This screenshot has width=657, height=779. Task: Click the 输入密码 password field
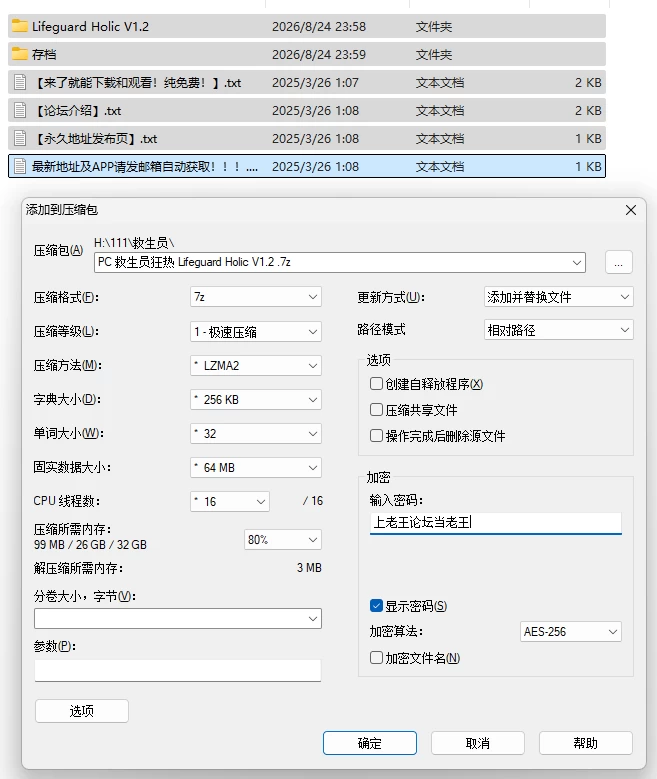pos(495,523)
